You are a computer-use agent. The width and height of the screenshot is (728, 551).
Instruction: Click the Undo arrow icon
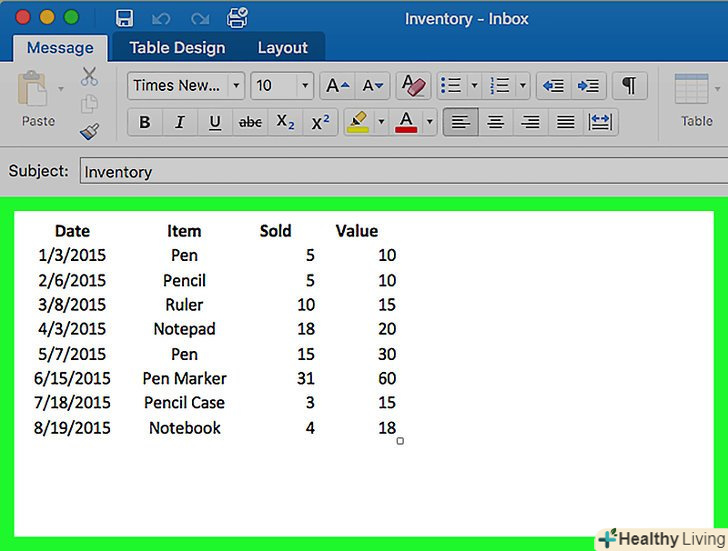pyautogui.click(x=161, y=19)
